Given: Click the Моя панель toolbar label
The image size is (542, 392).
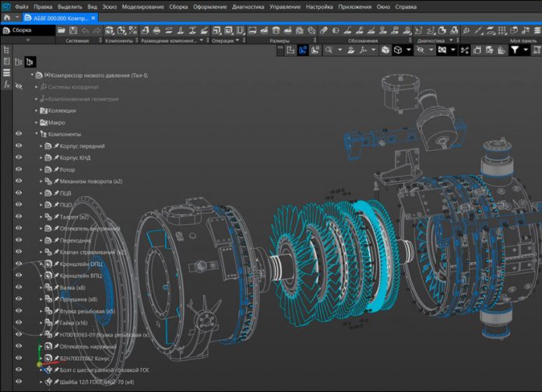Looking at the screenshot, I should [x=523, y=40].
